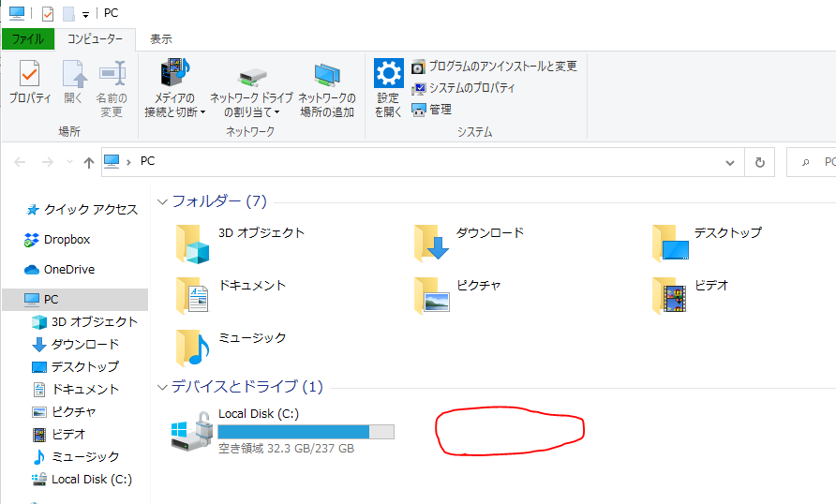The image size is (836, 504).
Task: Select the Local Disk (C:) drive icon
Action: click(x=191, y=432)
